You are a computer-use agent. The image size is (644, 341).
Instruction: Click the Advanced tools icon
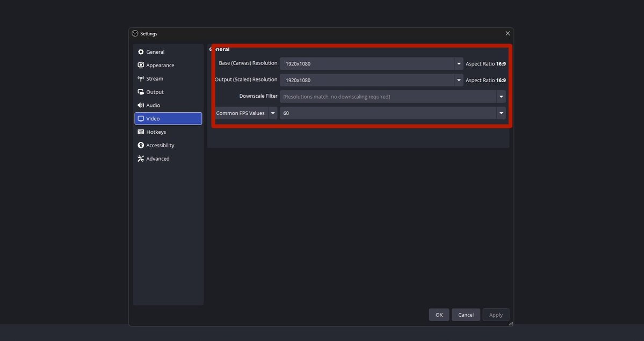[x=141, y=158]
